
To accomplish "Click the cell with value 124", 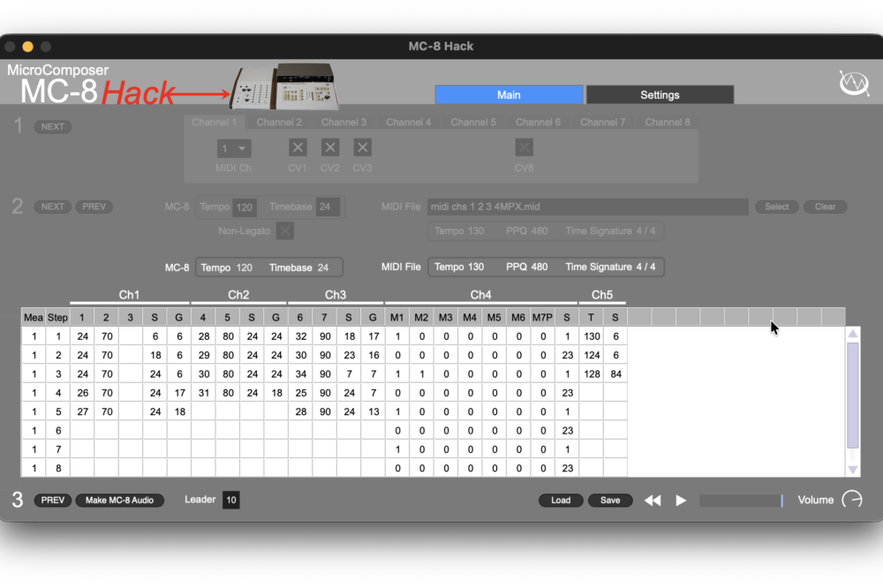I will pyautogui.click(x=592, y=356).
